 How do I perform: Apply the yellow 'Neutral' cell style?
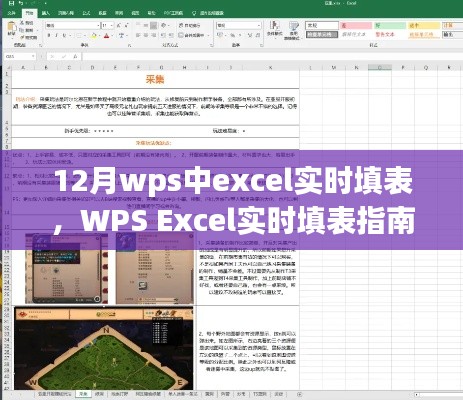point(424,25)
